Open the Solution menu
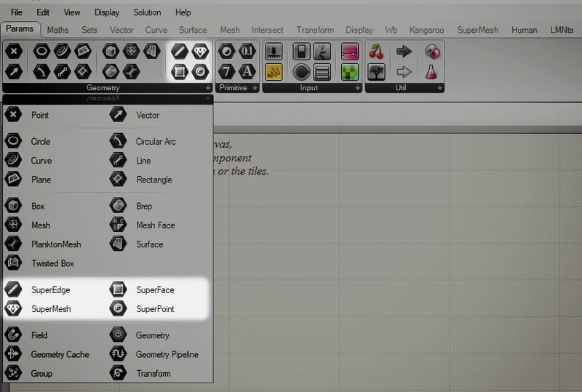The image size is (582, 392). [147, 12]
